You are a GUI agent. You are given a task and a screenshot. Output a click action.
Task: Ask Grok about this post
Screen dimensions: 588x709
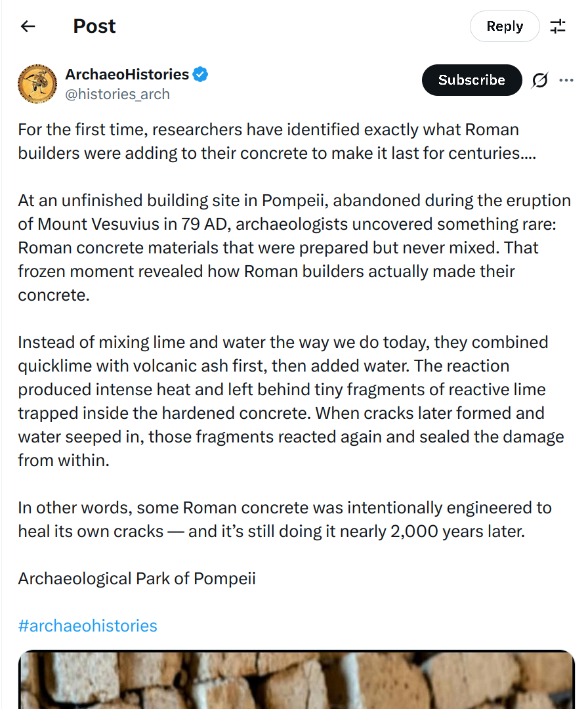pos(540,80)
